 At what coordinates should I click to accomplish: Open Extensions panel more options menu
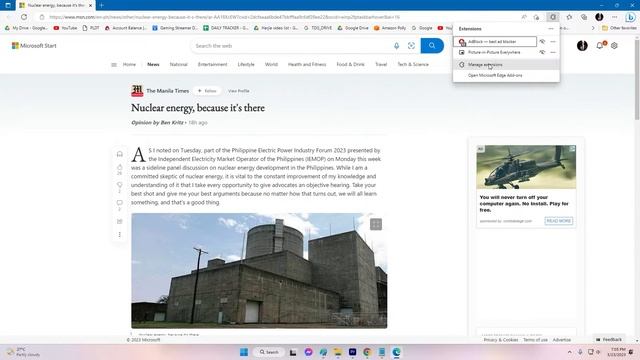pyautogui.click(x=551, y=29)
